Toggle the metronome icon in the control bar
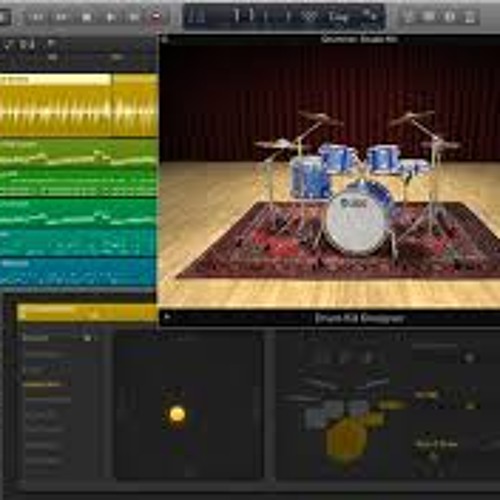 pyautogui.click(x=470, y=16)
